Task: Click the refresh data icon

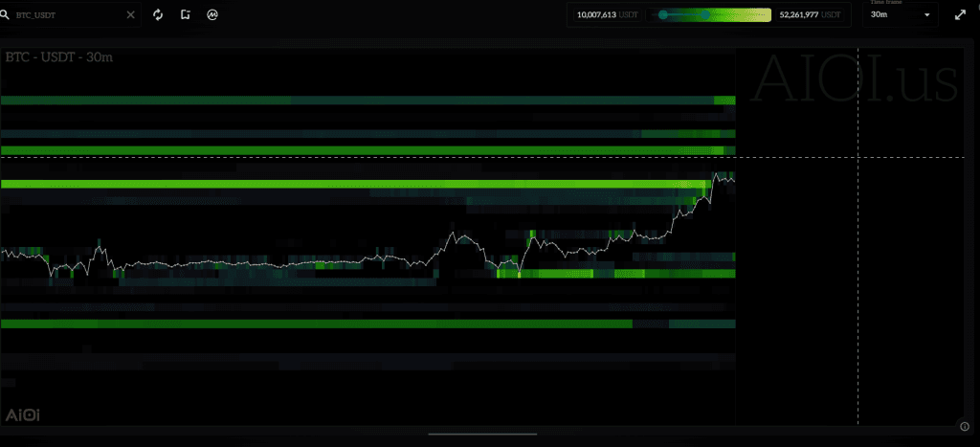Action: [x=158, y=15]
